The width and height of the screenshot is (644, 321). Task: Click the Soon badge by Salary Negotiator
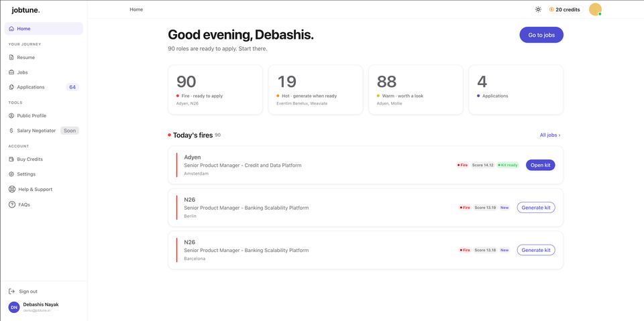point(70,131)
